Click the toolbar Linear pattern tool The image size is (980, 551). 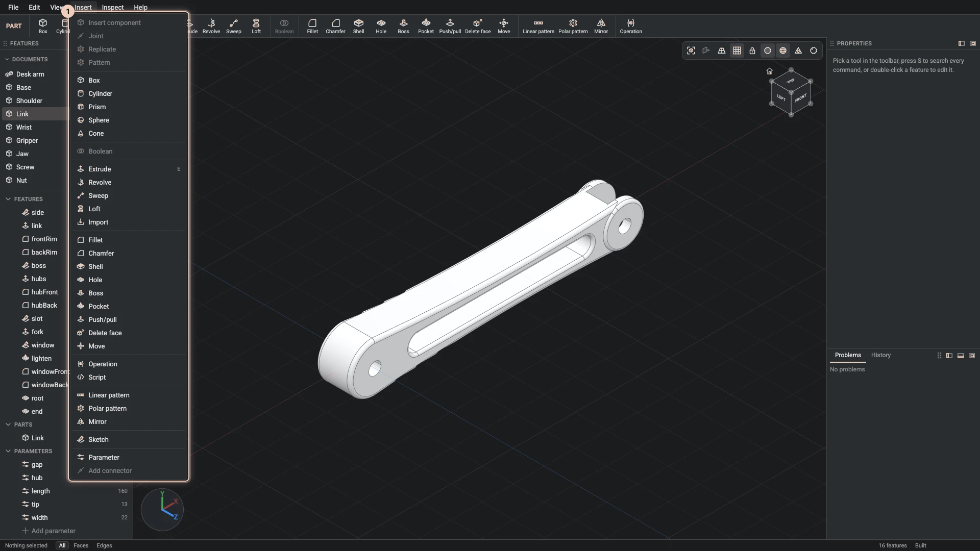(538, 26)
